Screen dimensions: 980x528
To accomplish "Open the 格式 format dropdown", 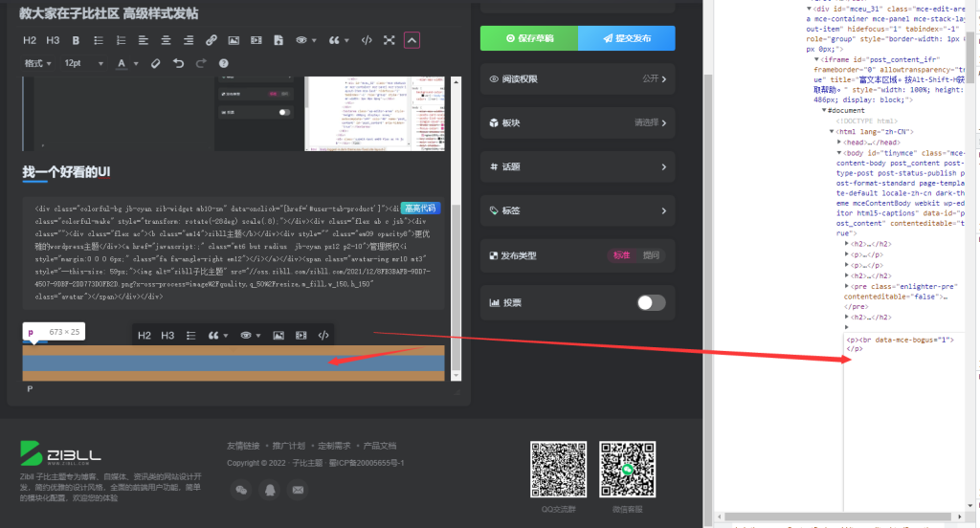I will 38,63.
